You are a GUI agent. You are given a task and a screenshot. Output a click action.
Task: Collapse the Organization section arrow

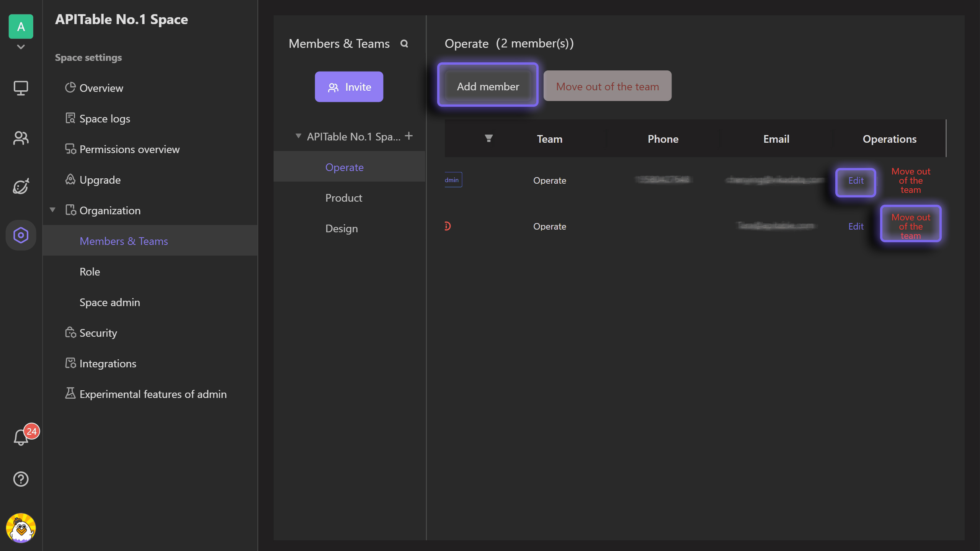coord(52,210)
